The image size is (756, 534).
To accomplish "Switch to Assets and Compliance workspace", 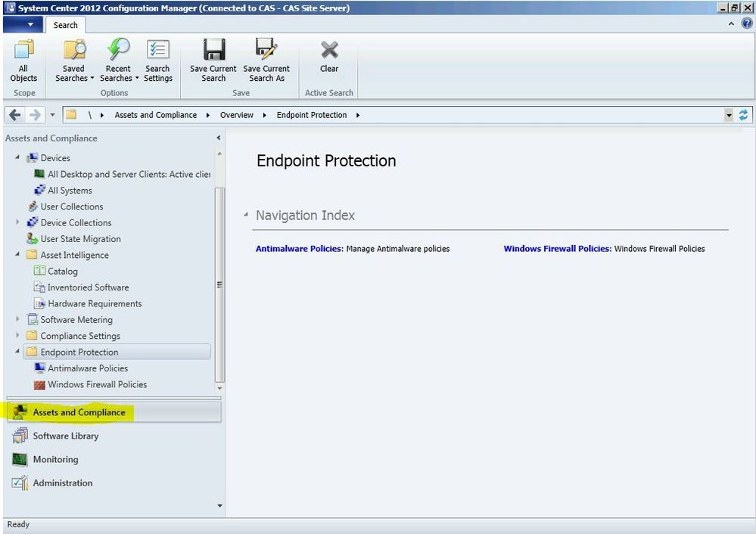I will tap(114, 412).
